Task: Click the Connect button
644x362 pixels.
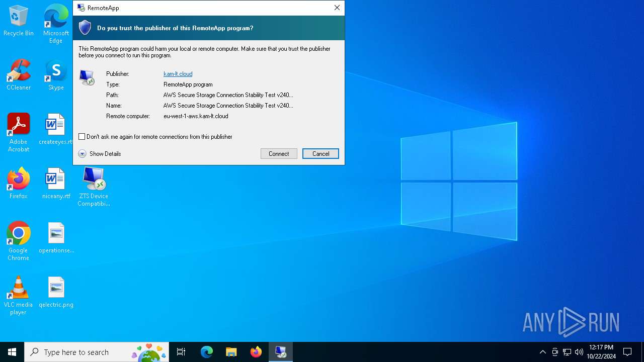Action: point(279,154)
